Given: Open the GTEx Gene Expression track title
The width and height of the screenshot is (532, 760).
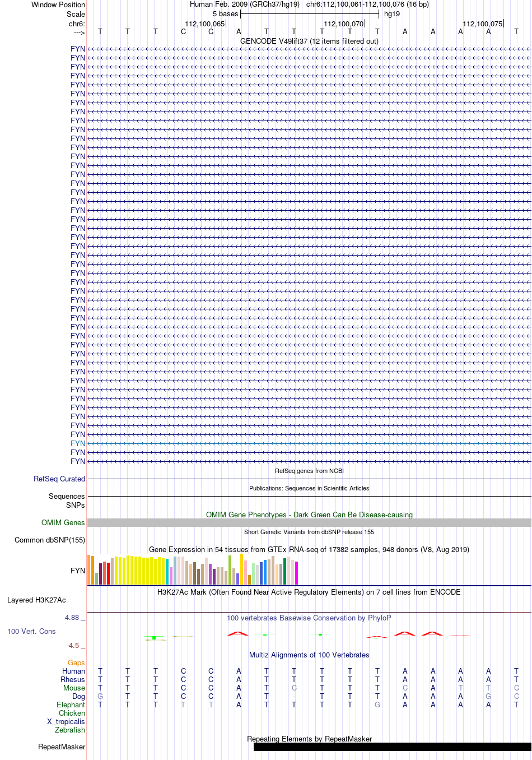Looking at the screenshot, I should (309, 549).
